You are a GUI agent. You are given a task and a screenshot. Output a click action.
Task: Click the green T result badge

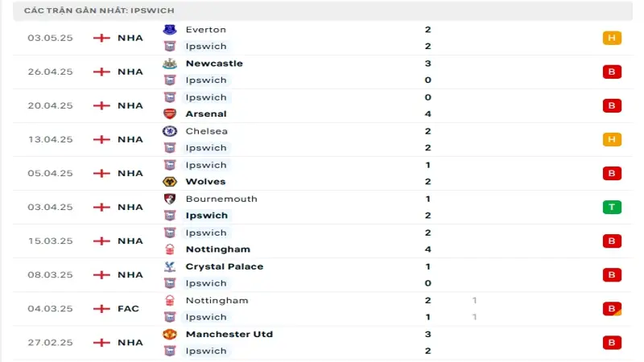coord(611,208)
